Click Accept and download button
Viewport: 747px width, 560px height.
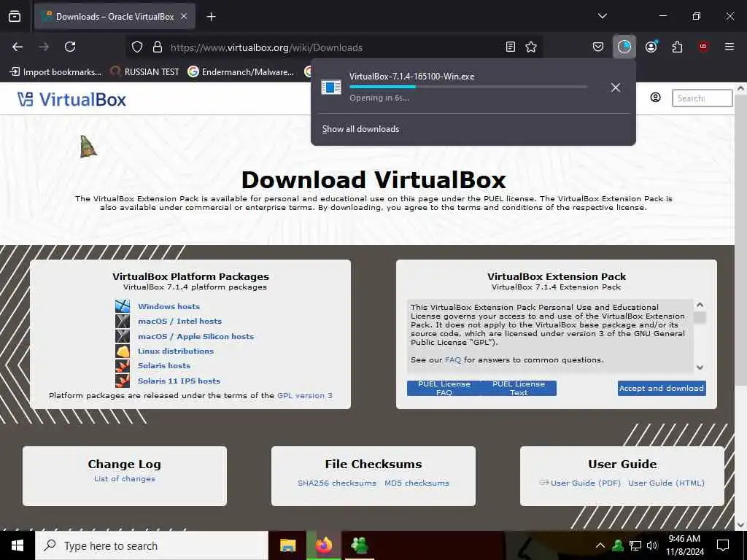pyautogui.click(x=662, y=388)
